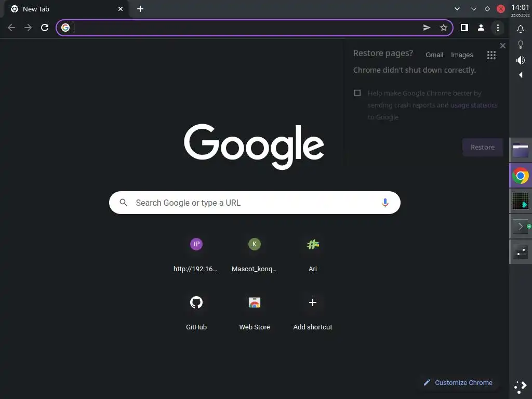
Task: Minimize window with the down chevron
Action: [x=474, y=9]
